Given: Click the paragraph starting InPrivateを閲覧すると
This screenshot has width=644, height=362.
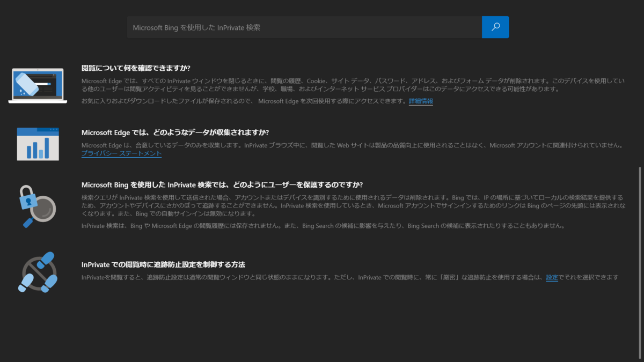Looking at the screenshot, I should click(x=350, y=277).
